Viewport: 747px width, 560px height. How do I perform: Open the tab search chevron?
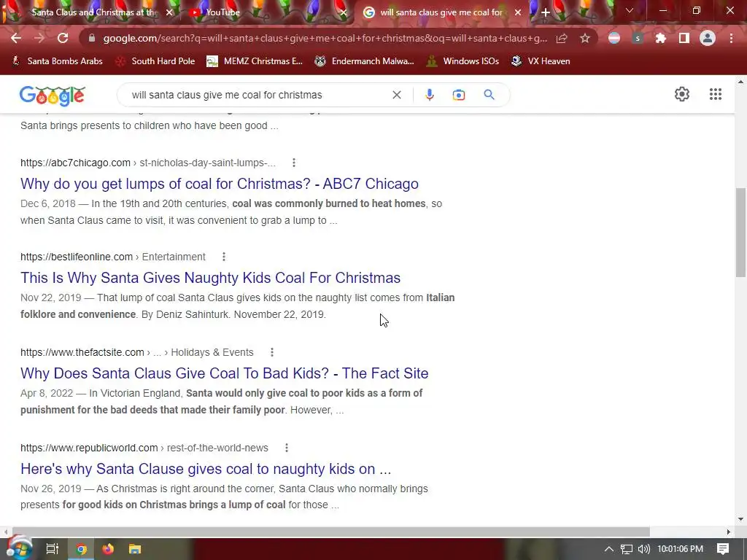(x=630, y=10)
